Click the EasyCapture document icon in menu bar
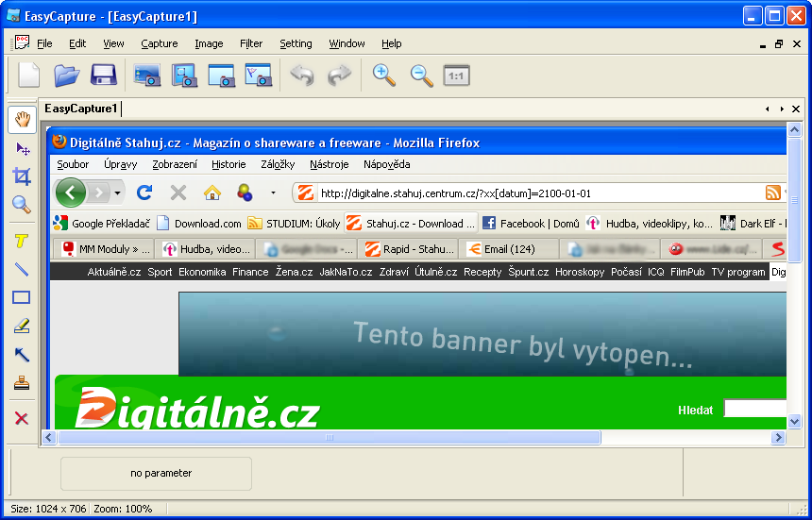 [x=22, y=42]
